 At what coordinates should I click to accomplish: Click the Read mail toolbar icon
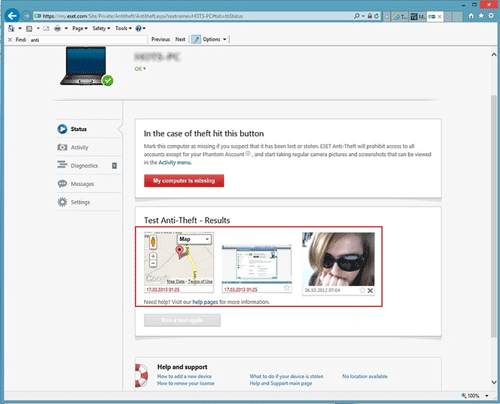[46, 28]
